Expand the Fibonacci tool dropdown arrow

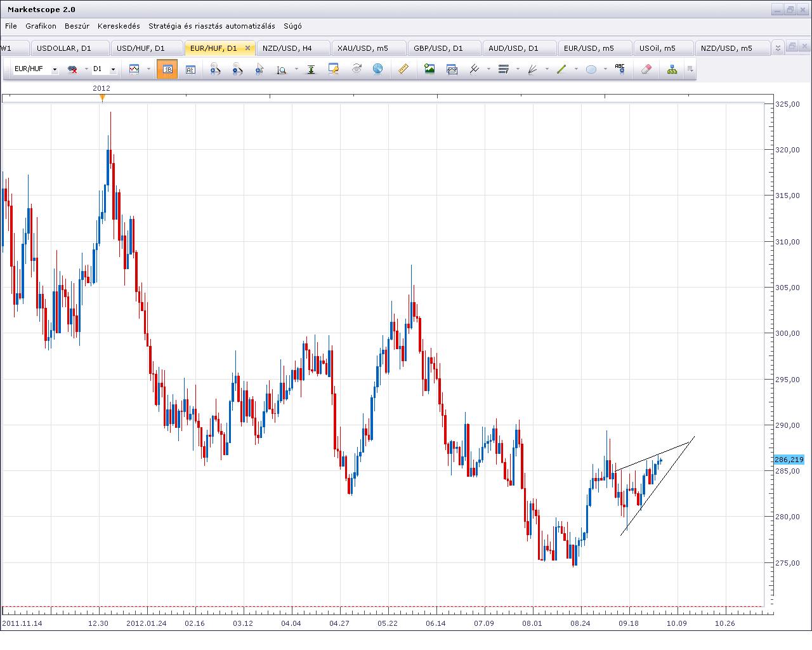[518, 69]
